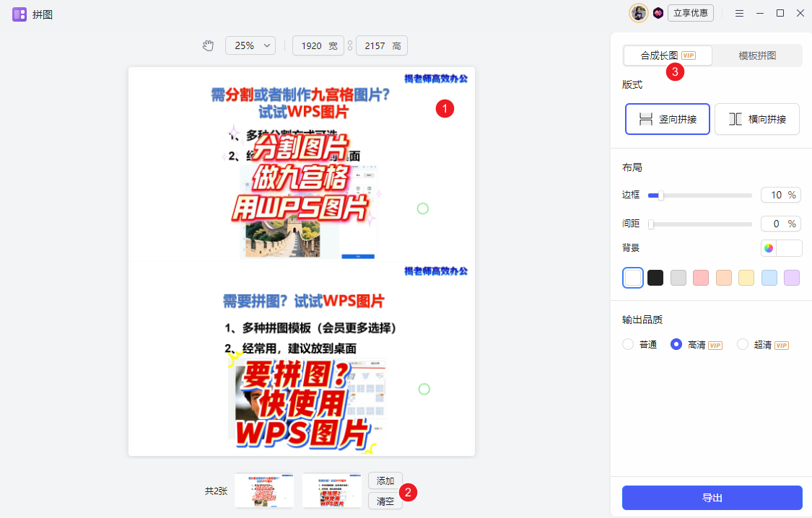Click the 清空 clear button
Image resolution: width=812 pixels, height=518 pixels.
[x=385, y=501]
